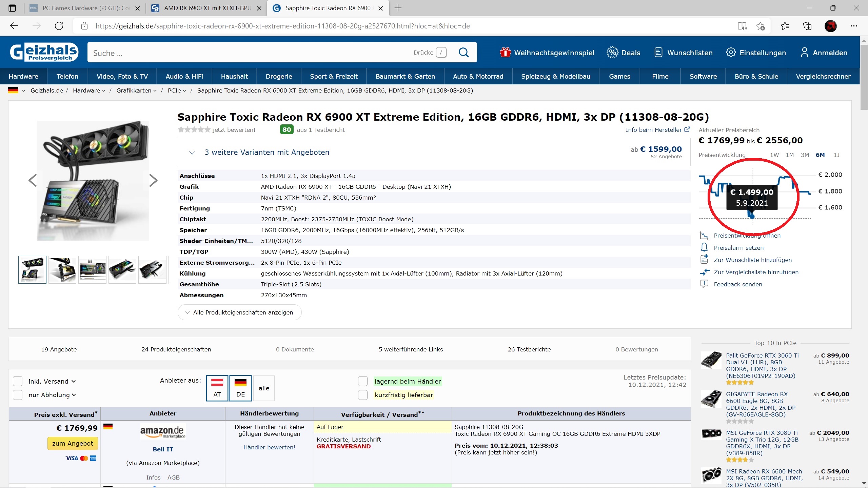This screenshot has width=868, height=488.
Task: Open the Weihnachtsgewinnspiel gift icon
Action: click(505, 53)
